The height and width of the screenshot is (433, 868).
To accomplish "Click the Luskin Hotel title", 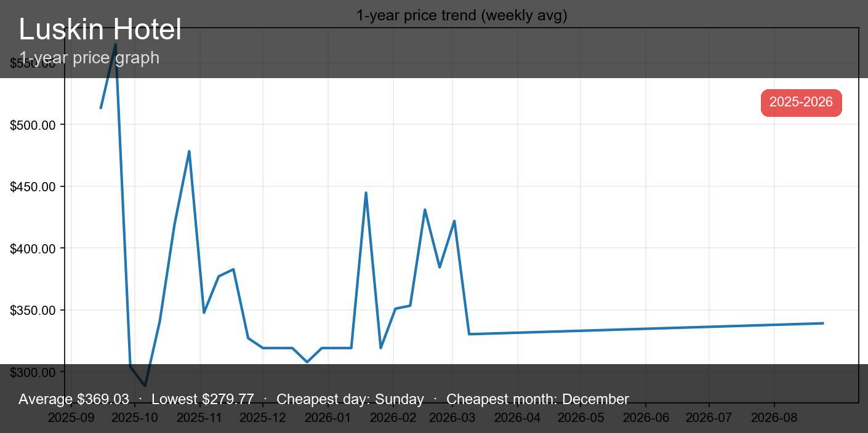I will point(100,30).
